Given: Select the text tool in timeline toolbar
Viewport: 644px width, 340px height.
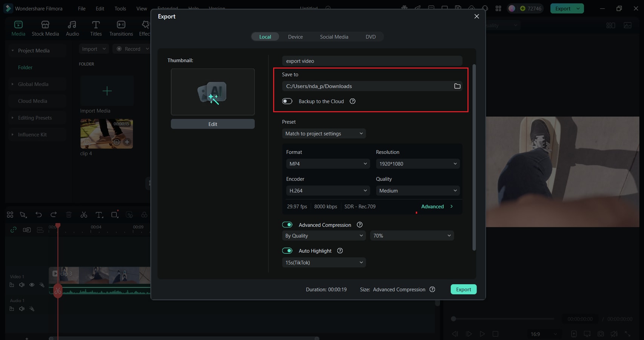Looking at the screenshot, I should tap(99, 215).
